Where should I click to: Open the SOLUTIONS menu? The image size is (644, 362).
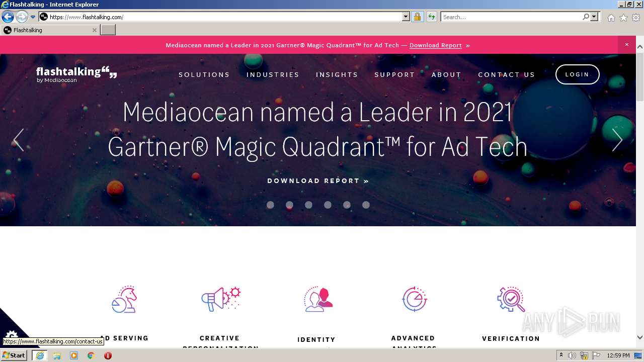(x=204, y=74)
